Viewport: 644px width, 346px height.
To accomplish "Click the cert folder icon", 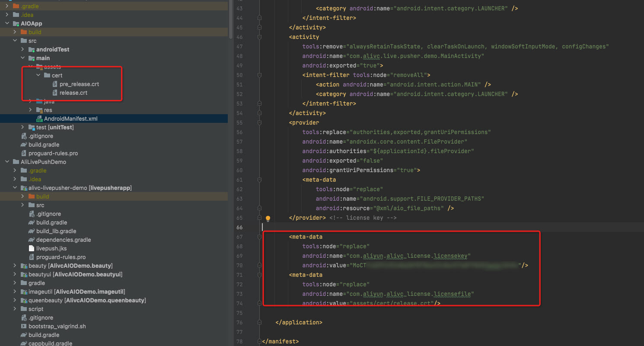I will pos(47,75).
